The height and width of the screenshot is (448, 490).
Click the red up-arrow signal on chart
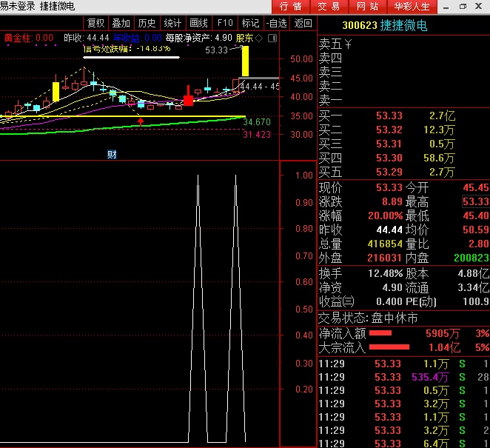tap(141, 120)
